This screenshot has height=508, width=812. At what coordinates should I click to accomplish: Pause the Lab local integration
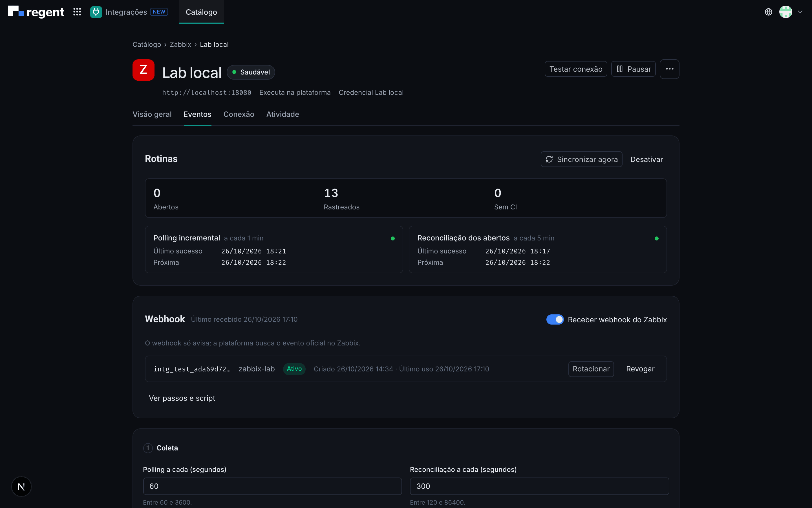pos(633,69)
